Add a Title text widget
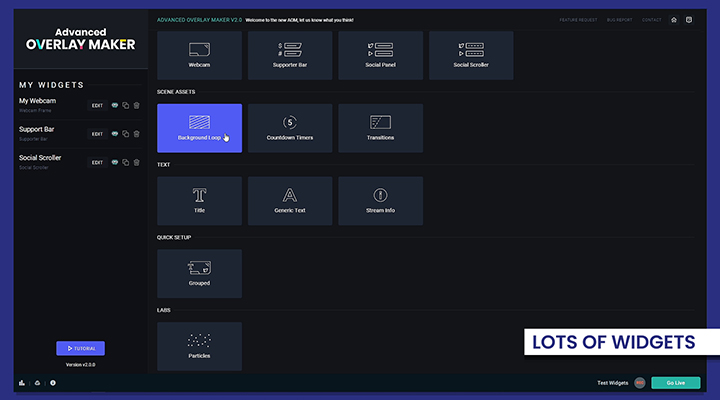720x400 pixels. point(199,200)
